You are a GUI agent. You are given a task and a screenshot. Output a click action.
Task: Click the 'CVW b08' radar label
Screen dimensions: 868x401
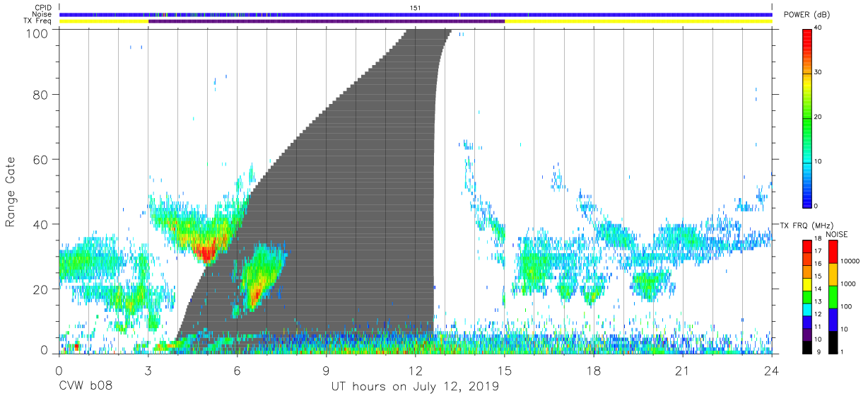point(86,387)
